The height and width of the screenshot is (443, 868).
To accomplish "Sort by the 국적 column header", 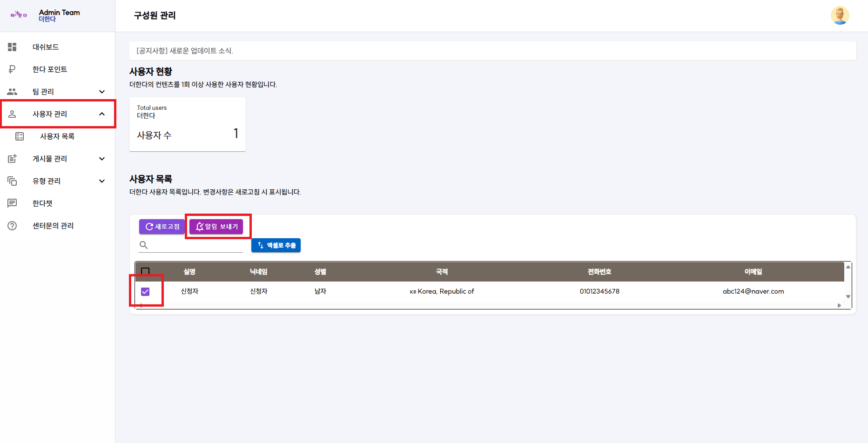I will coord(442,272).
